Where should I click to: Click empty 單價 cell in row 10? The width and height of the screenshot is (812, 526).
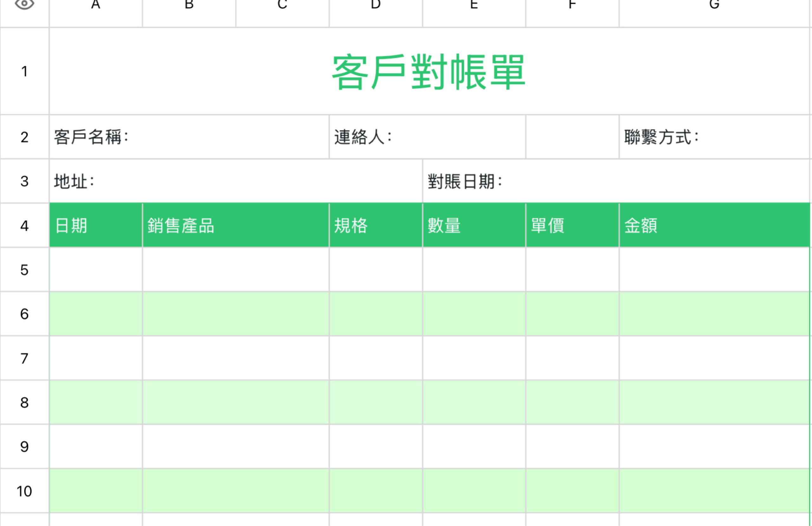coord(573,491)
